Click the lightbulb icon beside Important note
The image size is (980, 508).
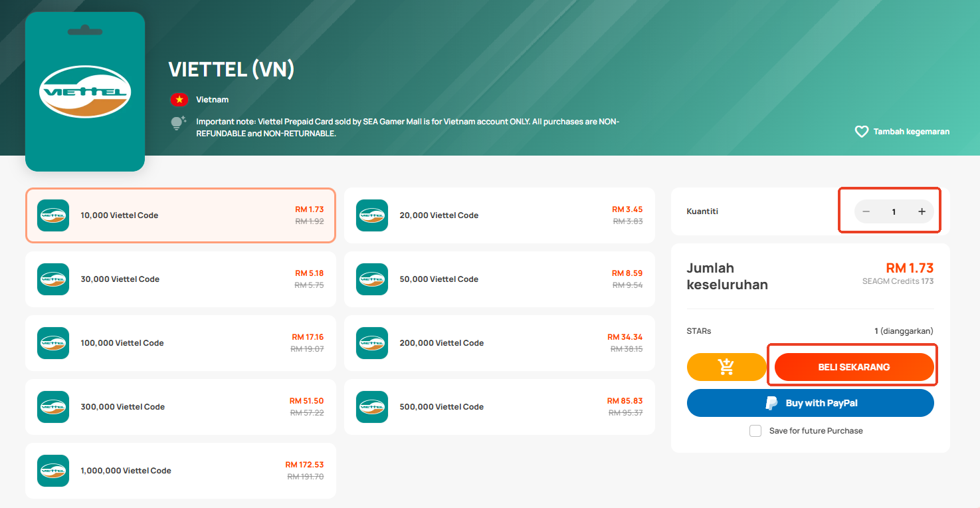pos(178,123)
